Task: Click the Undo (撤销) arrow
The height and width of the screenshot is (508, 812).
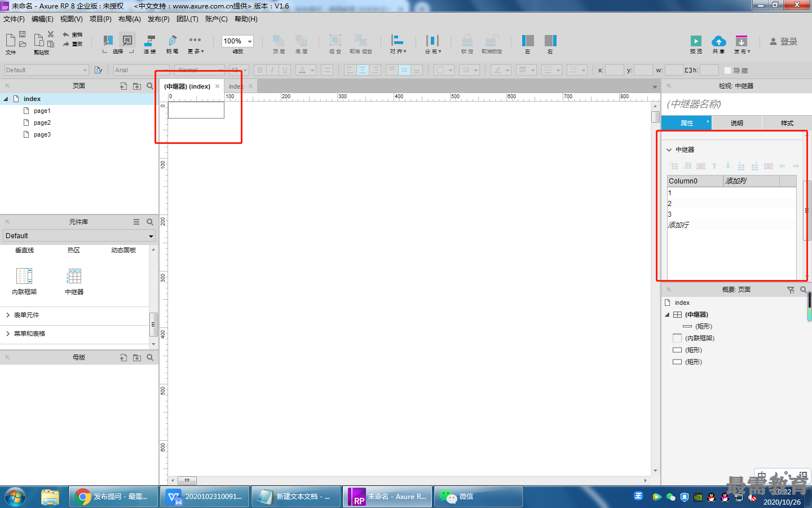Action: (66, 34)
